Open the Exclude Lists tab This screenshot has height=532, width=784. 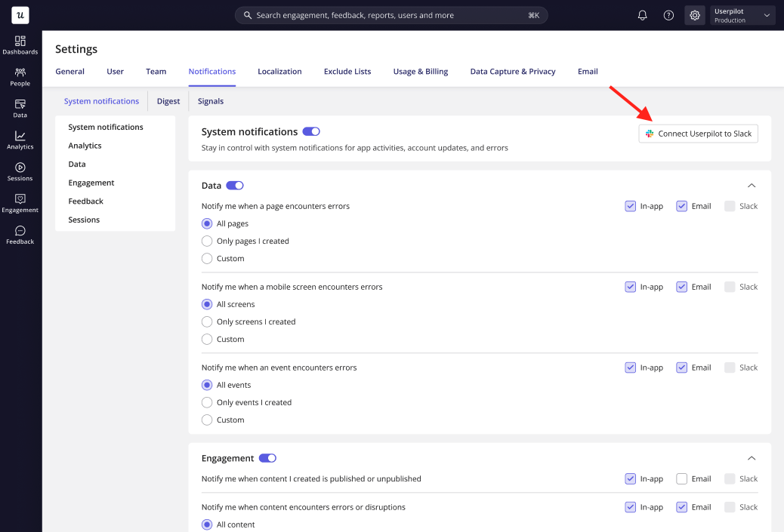(347, 72)
